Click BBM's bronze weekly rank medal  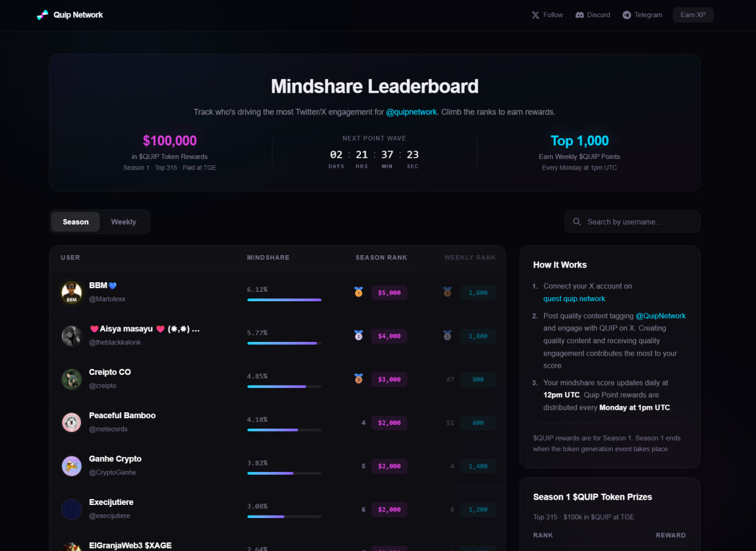pos(447,292)
